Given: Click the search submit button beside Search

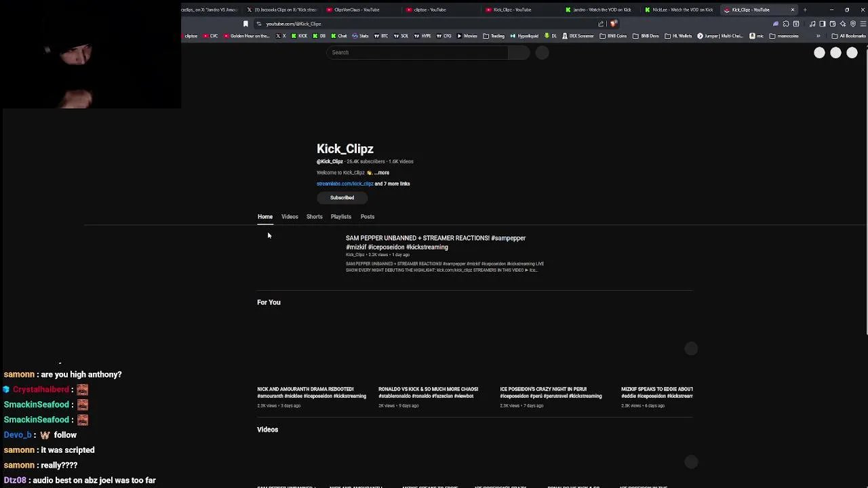Looking at the screenshot, I should [x=519, y=52].
